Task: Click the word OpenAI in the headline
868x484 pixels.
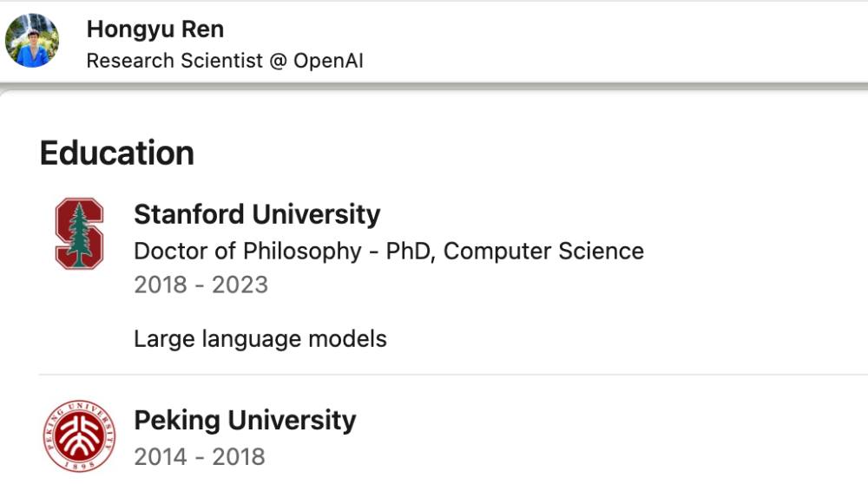Action: [x=328, y=61]
